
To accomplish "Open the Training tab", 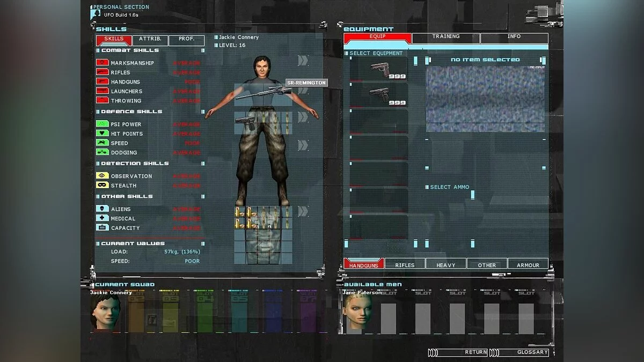I will (x=446, y=38).
